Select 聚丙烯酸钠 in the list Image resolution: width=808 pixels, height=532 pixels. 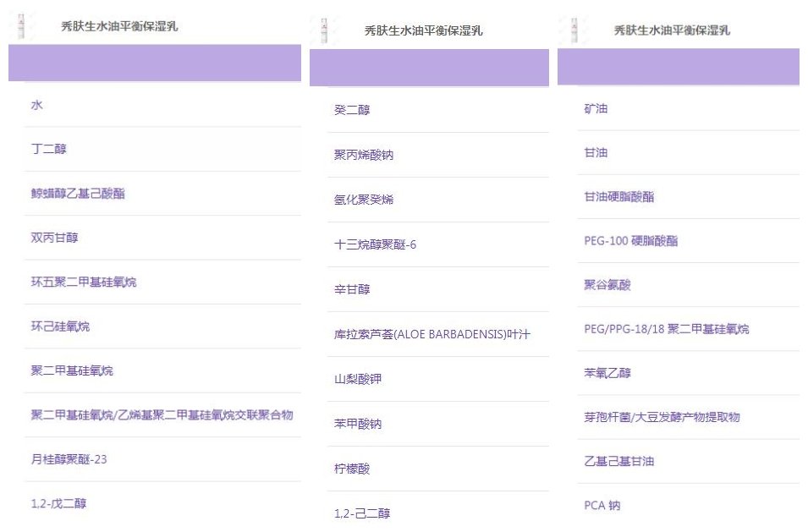coord(364,155)
